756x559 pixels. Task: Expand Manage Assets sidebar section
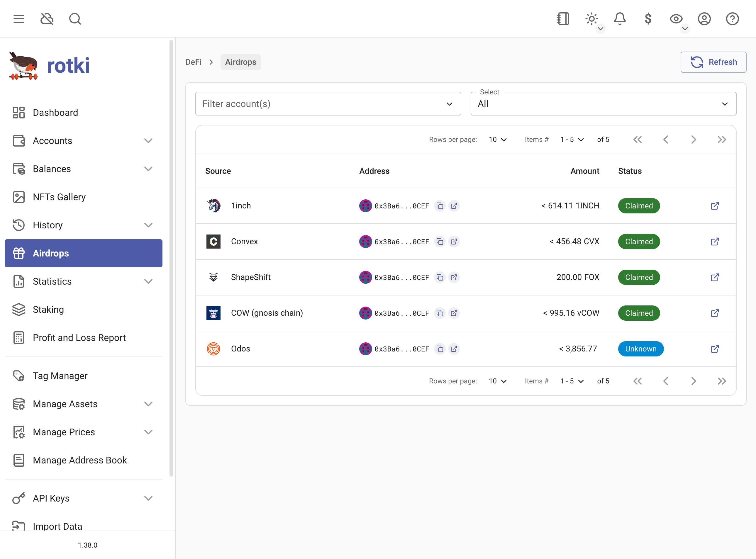click(x=83, y=404)
